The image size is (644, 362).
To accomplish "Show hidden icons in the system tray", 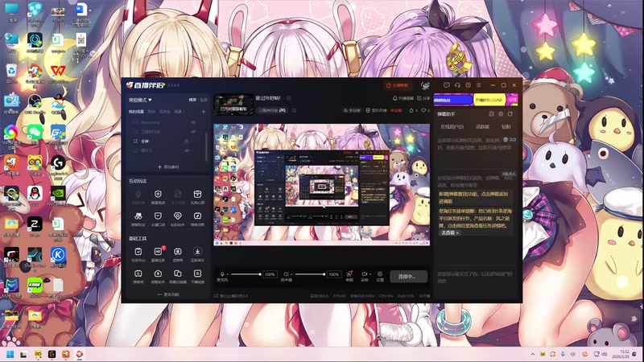I will (x=533, y=354).
